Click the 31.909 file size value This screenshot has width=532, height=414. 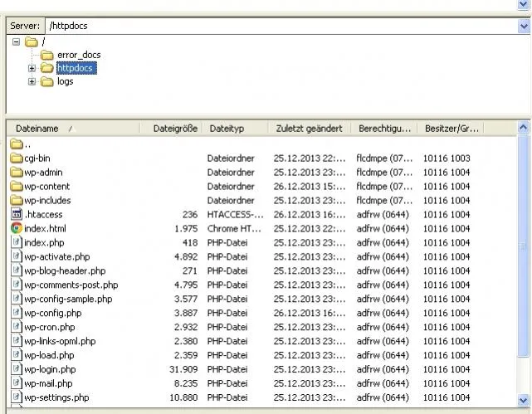pos(183,369)
